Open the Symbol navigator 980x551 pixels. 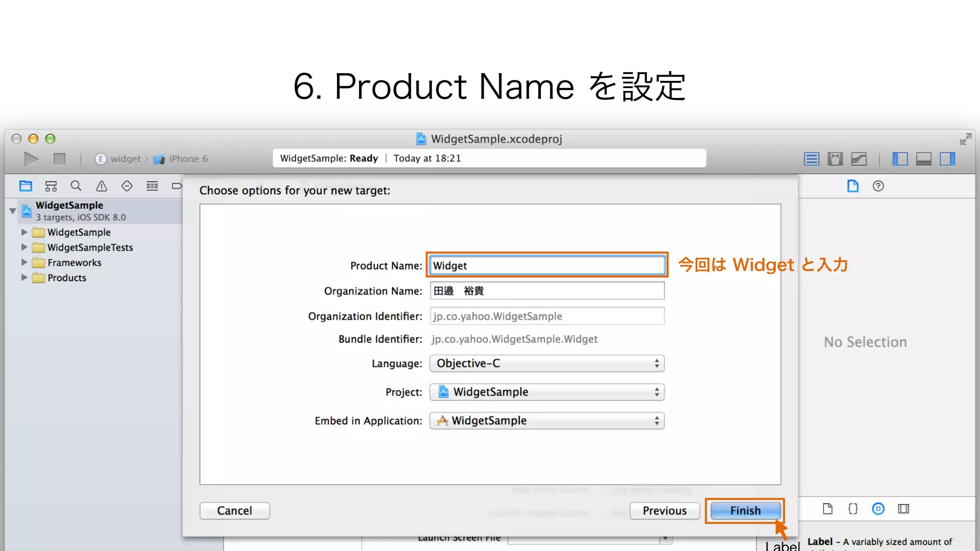(51, 186)
